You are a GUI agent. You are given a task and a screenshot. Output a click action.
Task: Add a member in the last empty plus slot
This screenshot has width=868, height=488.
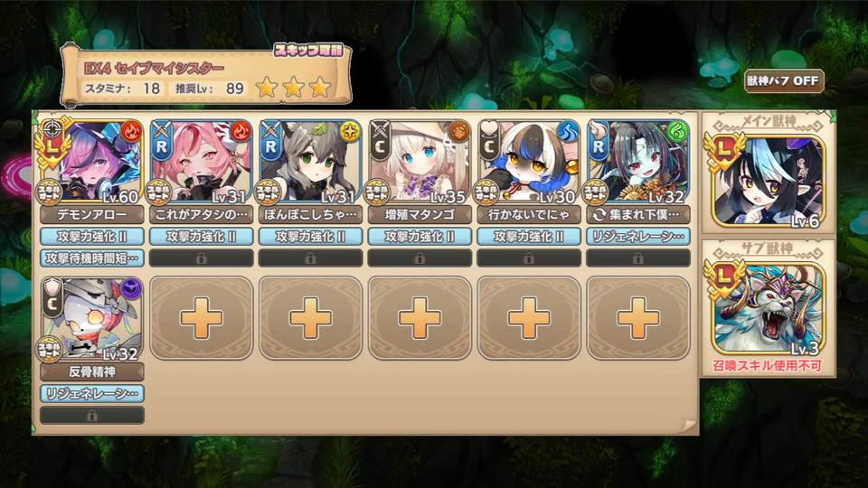[x=638, y=318]
